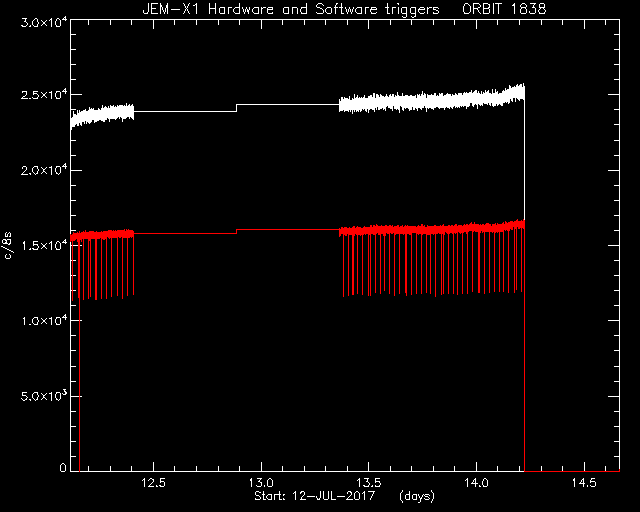Image resolution: width=640 pixels, height=512 pixels.
Task: Select the 1.0×10⁴ y-axis tick label
Action: tap(44, 321)
